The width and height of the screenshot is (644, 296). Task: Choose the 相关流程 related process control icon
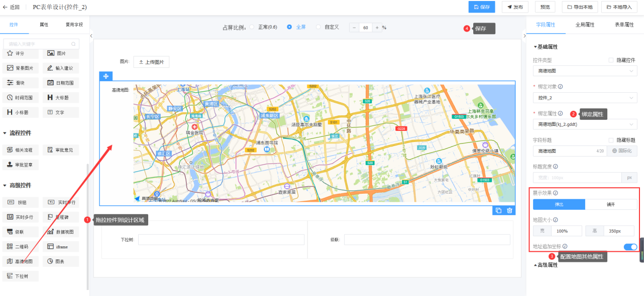click(x=10, y=150)
